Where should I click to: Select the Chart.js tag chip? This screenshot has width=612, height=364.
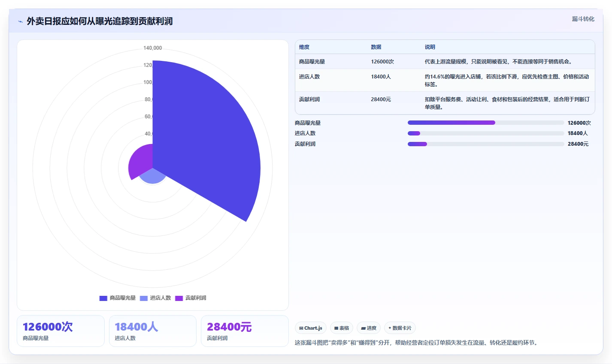(311, 328)
